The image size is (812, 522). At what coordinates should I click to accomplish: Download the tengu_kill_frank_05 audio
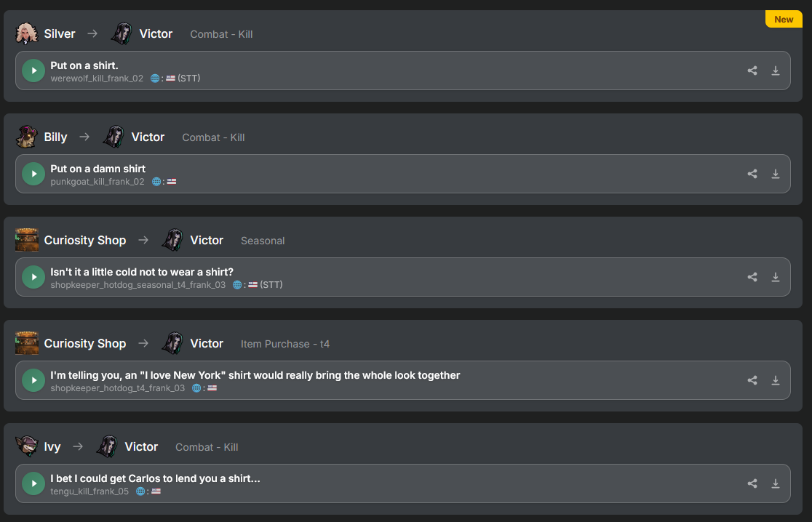(775, 483)
